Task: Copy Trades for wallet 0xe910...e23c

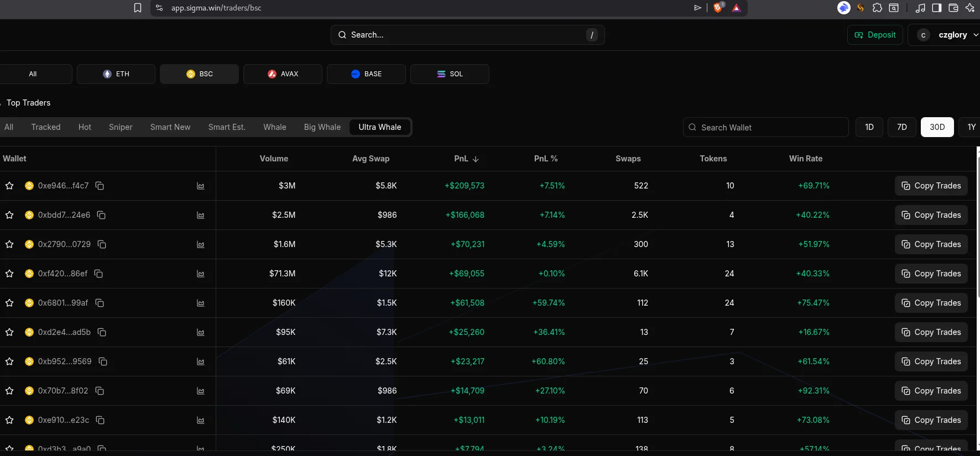Action: [x=931, y=420]
